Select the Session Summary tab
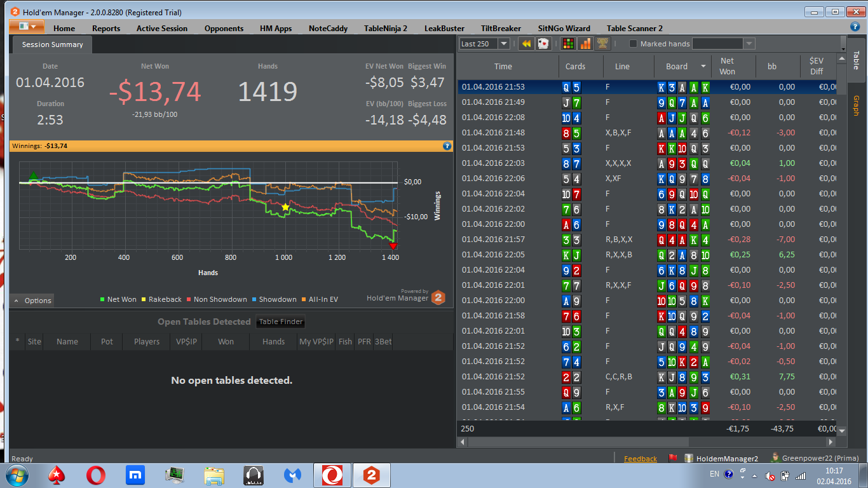The width and height of the screenshot is (868, 488). click(52, 44)
